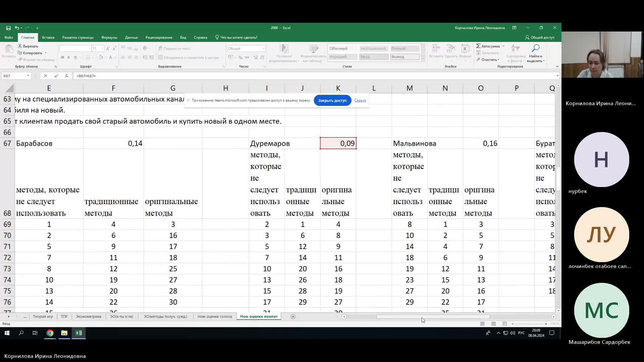
Task: Click the Скрыть link in sharing bar
Action: click(x=360, y=101)
